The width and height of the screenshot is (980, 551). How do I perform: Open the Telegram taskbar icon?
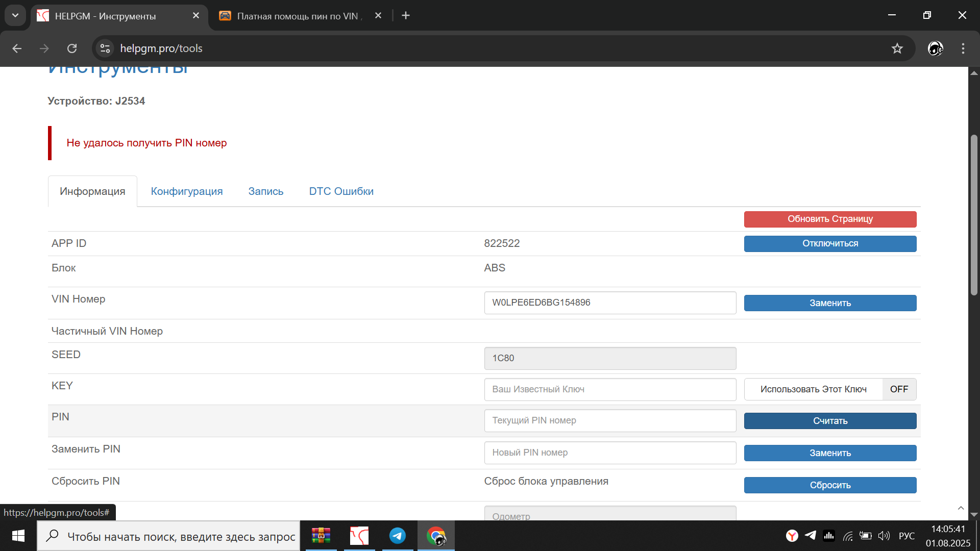click(398, 536)
